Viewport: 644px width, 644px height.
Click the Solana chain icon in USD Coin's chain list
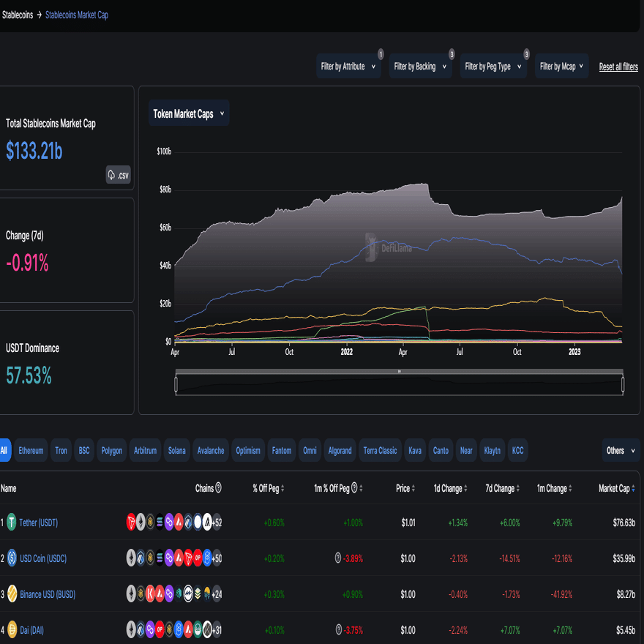coord(160,558)
